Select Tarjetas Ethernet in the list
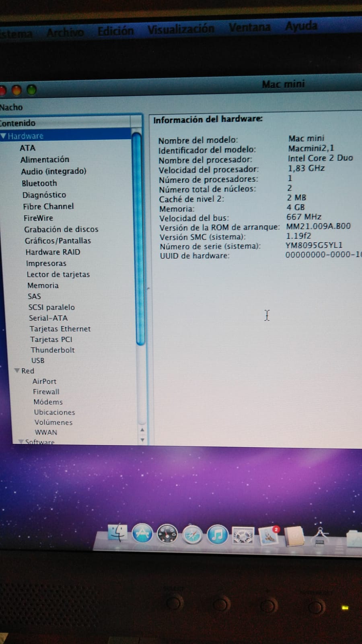 [x=60, y=329]
